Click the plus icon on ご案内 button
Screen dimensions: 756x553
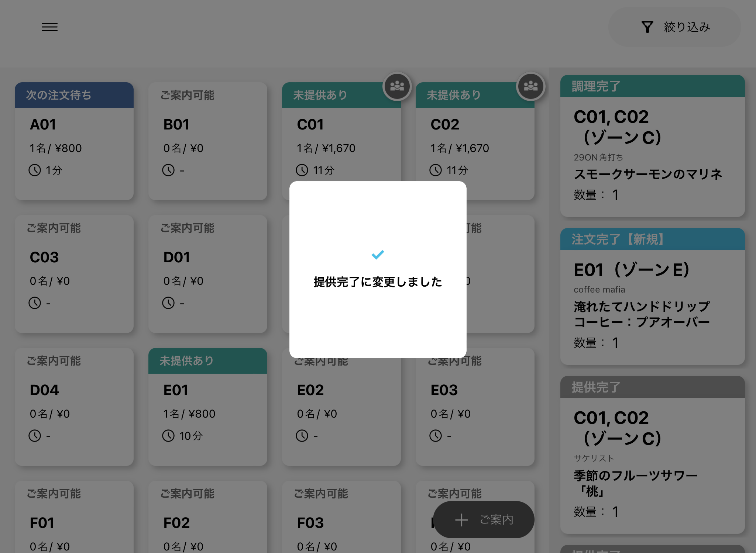click(461, 520)
